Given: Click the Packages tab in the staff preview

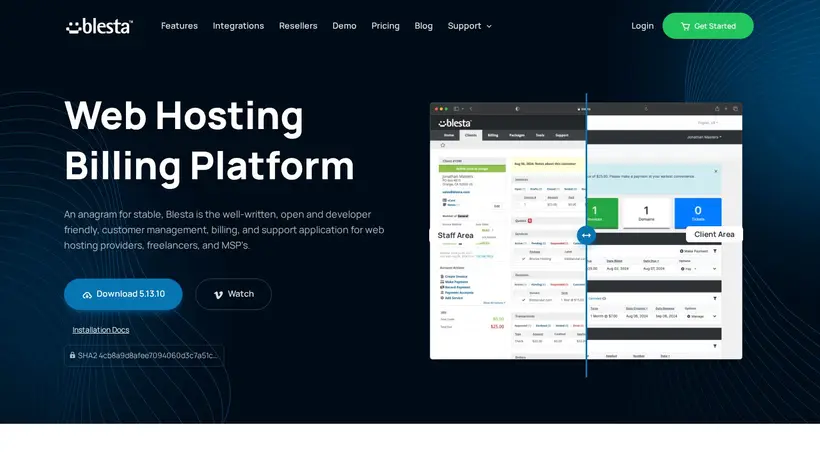Looking at the screenshot, I should [517, 135].
